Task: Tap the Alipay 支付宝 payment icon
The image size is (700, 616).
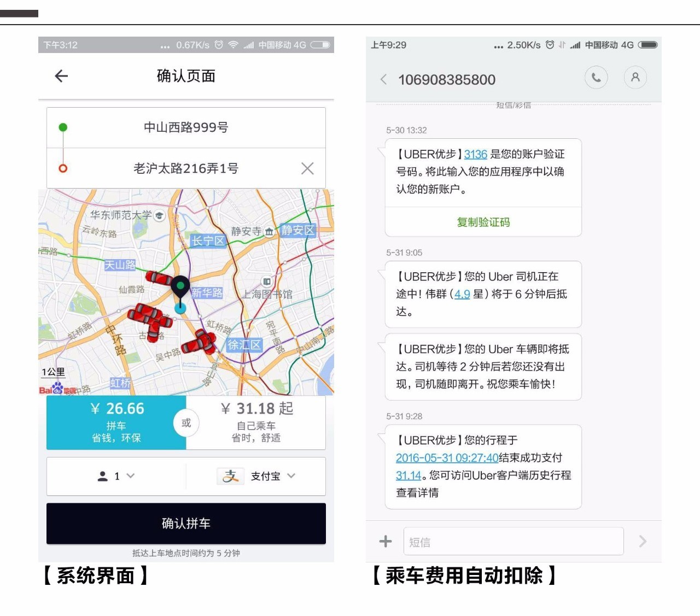Action: (231, 476)
